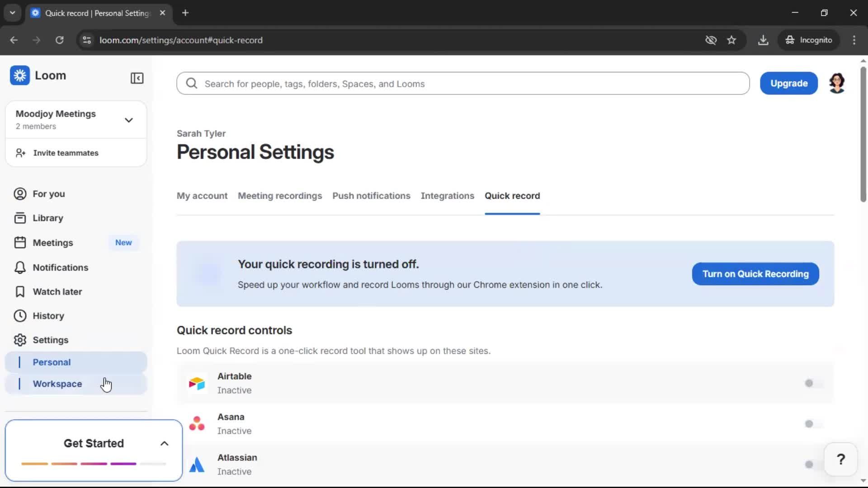Open the search magnifier icon
Image resolution: width=868 pixels, height=488 pixels.
tap(191, 84)
